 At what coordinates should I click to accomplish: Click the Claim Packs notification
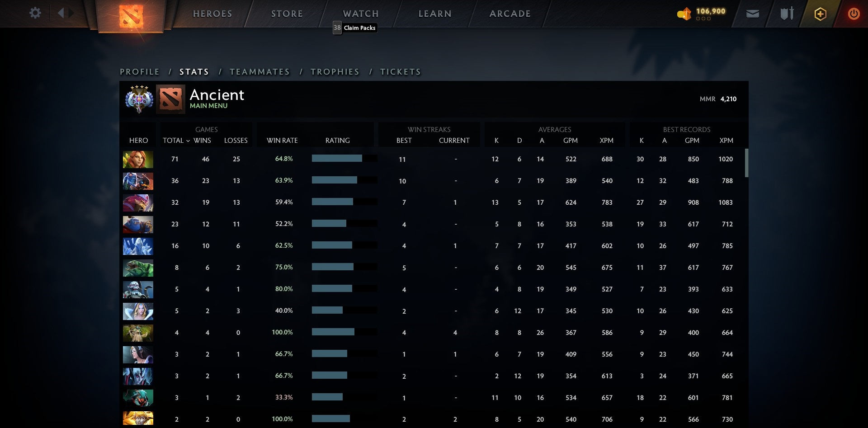click(354, 28)
